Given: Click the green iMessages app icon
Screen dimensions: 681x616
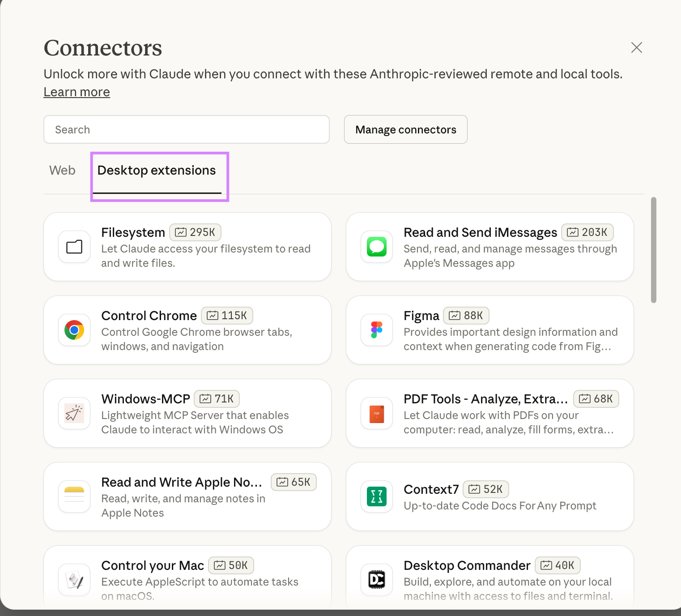Looking at the screenshot, I should pyautogui.click(x=377, y=247).
